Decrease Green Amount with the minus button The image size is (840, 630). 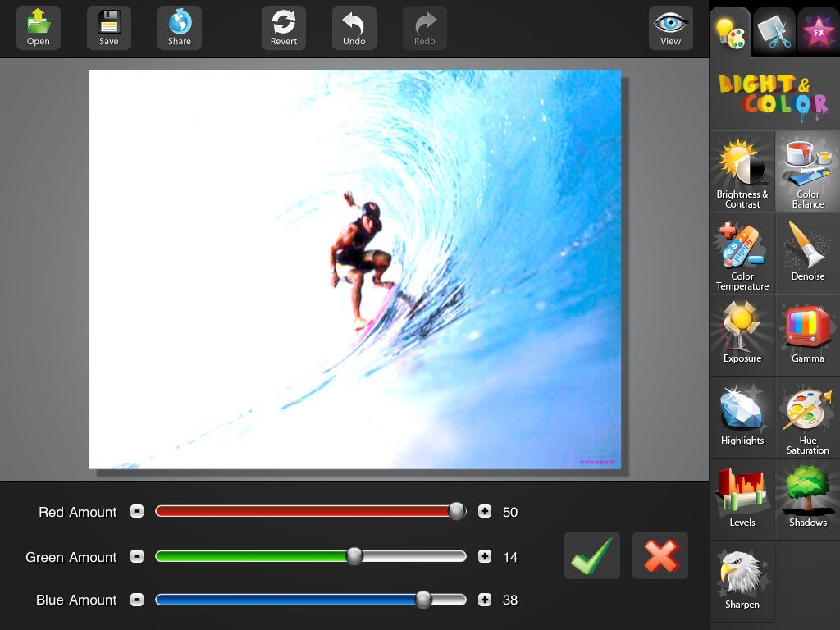[137, 557]
